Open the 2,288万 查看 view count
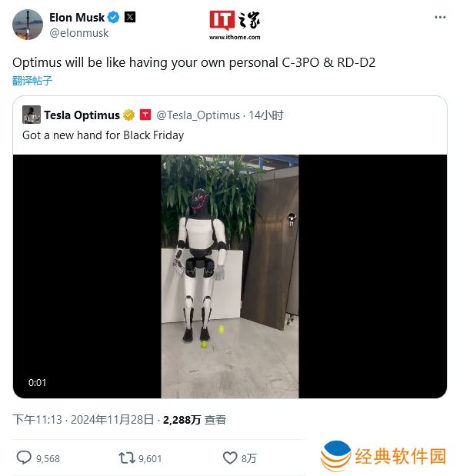 coord(195,420)
